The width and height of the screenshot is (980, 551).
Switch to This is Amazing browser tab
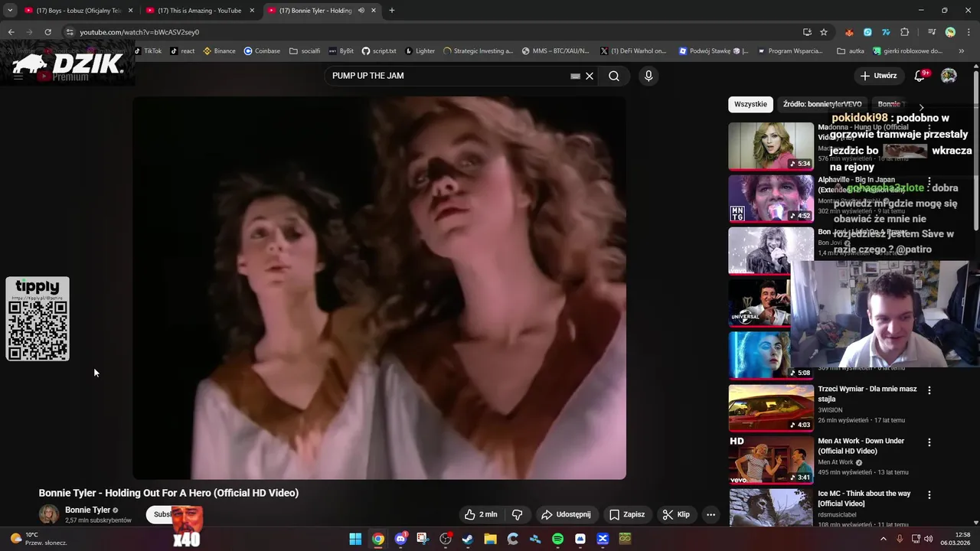click(x=199, y=11)
